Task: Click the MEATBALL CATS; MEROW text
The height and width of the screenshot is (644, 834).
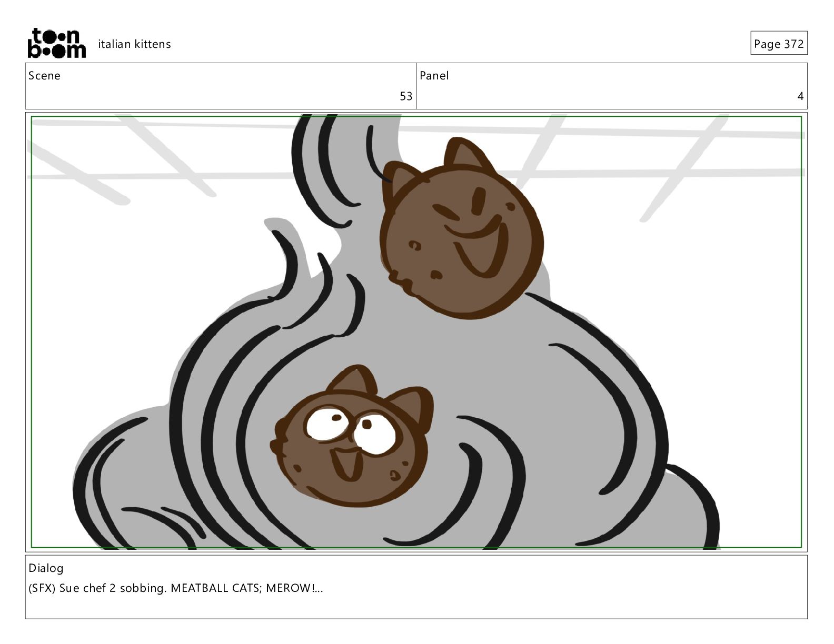Action: click(x=247, y=588)
